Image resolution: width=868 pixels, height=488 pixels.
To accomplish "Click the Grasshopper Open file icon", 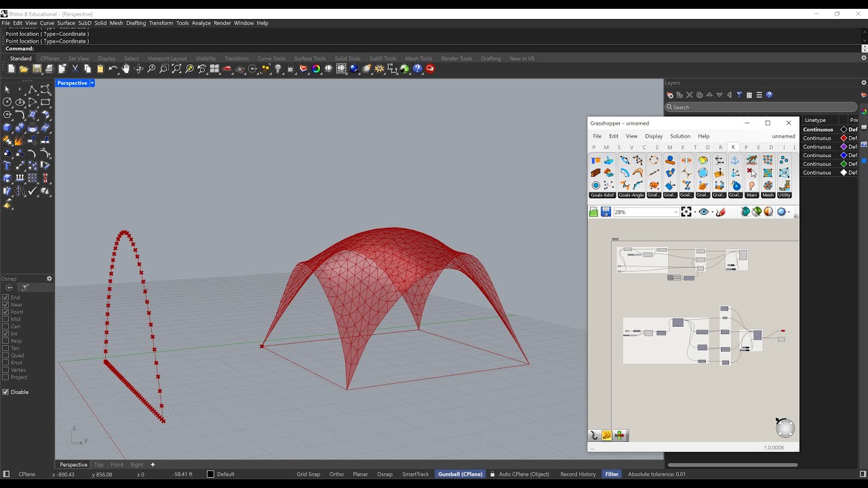I will (593, 212).
